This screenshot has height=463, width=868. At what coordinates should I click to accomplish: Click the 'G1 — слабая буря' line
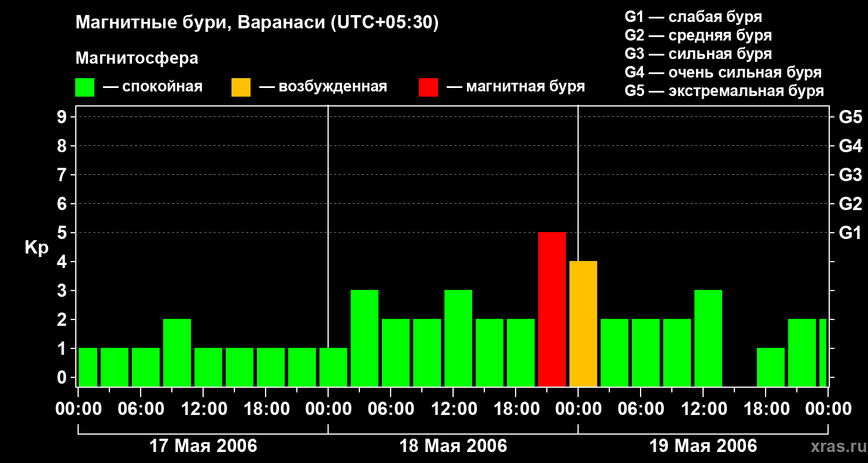[693, 17]
